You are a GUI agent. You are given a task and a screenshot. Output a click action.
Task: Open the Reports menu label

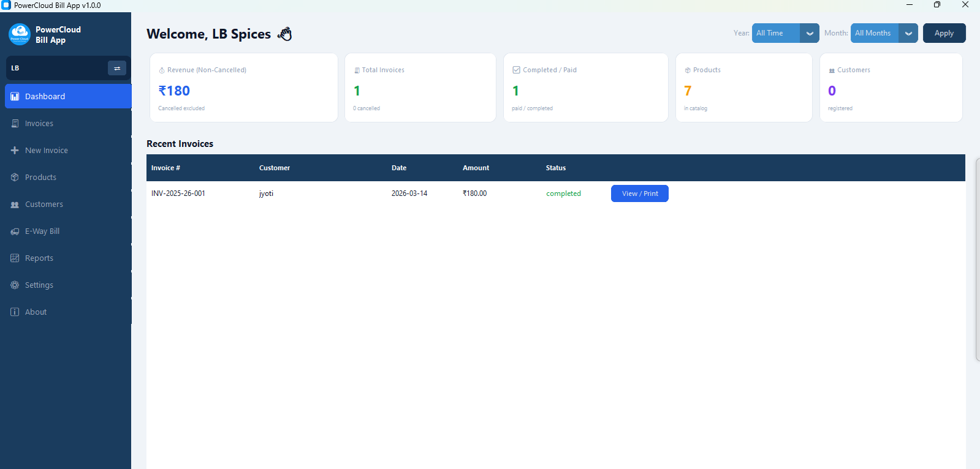(39, 258)
